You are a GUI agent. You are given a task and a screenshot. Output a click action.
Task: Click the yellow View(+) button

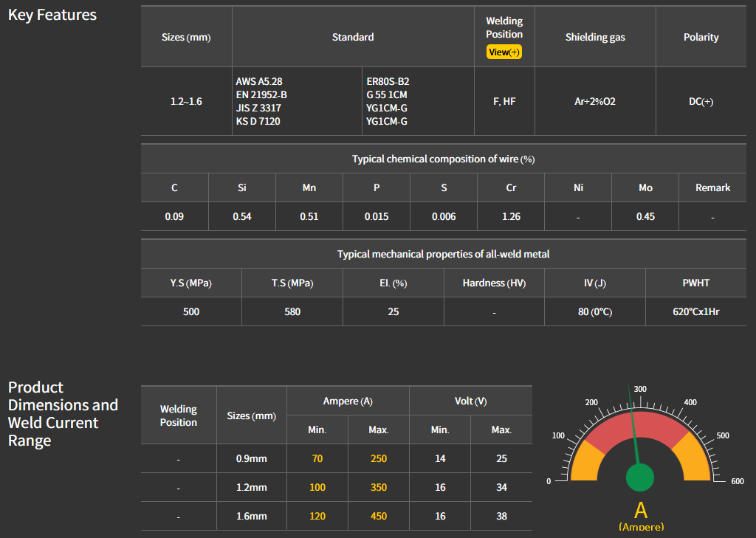click(504, 52)
